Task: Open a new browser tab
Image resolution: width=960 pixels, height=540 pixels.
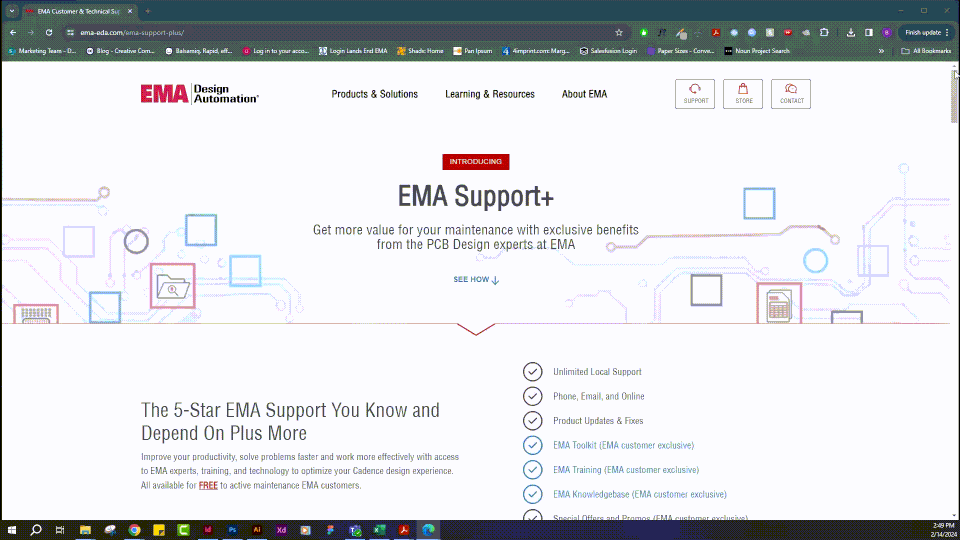Action: (148, 11)
